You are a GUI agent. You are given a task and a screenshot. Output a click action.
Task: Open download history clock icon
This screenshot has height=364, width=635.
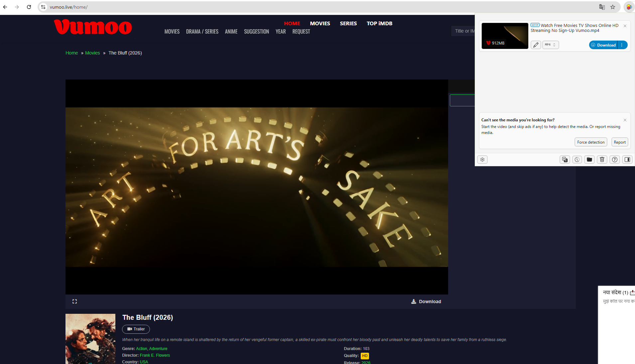577,160
